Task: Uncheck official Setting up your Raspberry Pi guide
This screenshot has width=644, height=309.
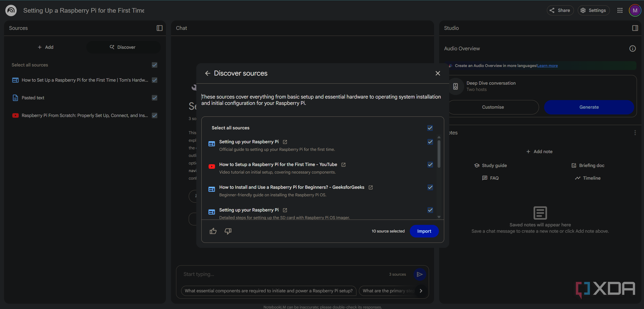Action: (x=430, y=142)
